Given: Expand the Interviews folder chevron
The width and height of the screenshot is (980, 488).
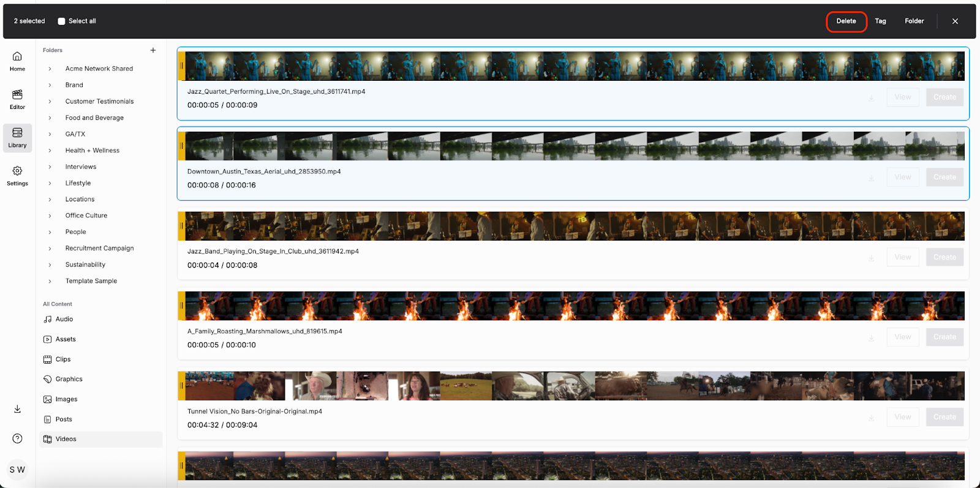Looking at the screenshot, I should pyautogui.click(x=50, y=167).
